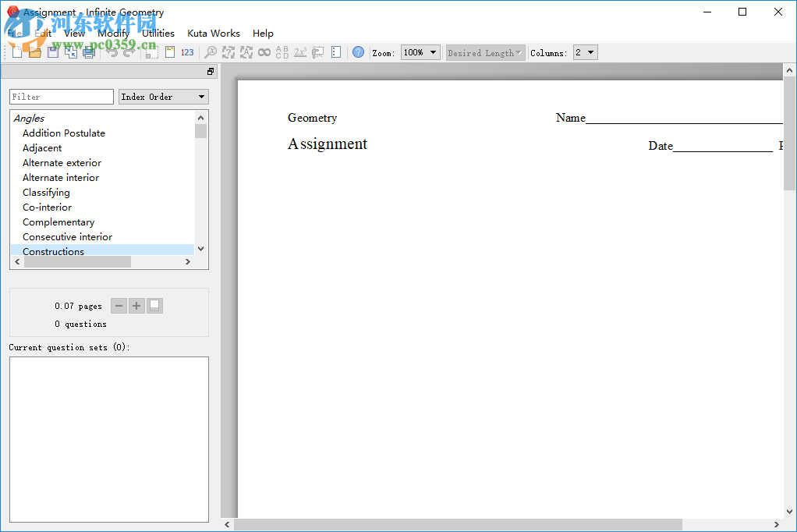The image size is (797, 532).
Task: Select the Addition Postulate topic
Action: click(x=63, y=133)
